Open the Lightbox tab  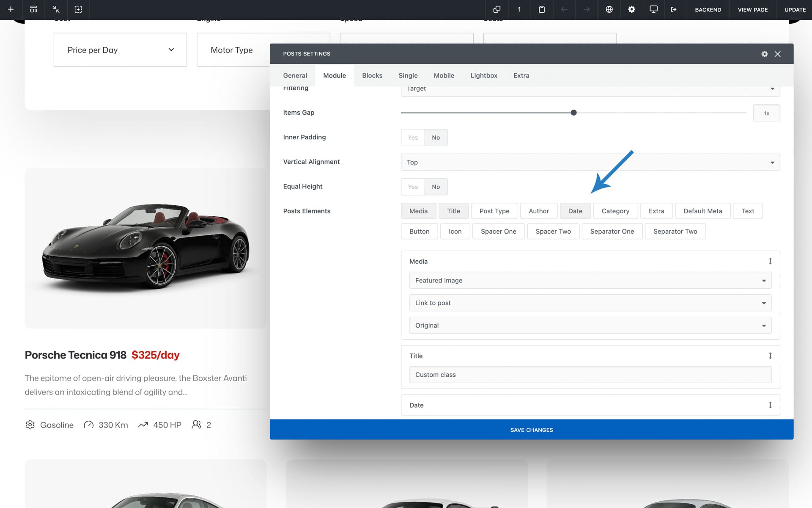tap(483, 75)
